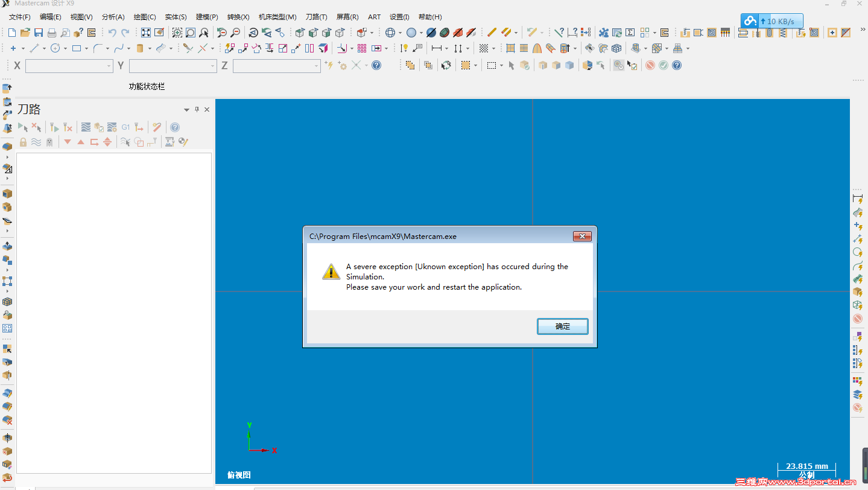
Task: Open the 编辑(E) menu
Action: pyautogui.click(x=50, y=17)
